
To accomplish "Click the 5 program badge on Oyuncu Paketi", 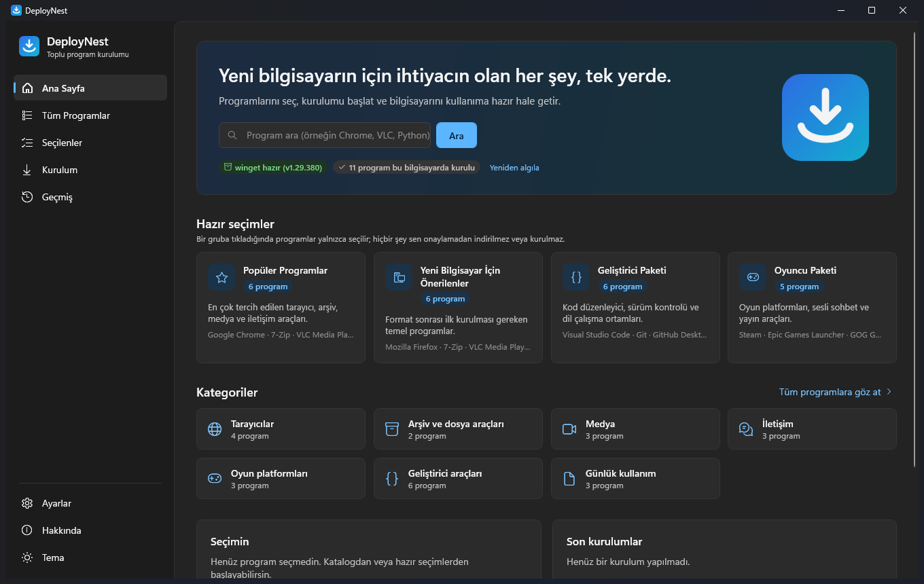I will [799, 287].
